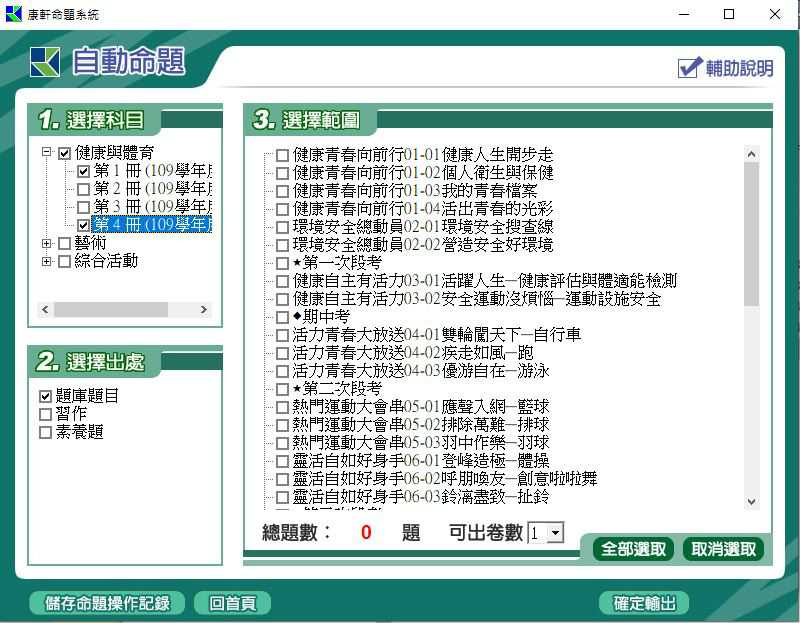Check 06-03鈴漓盡致—扯鈴 box
This screenshot has height=623, width=800.
pos(282,497)
